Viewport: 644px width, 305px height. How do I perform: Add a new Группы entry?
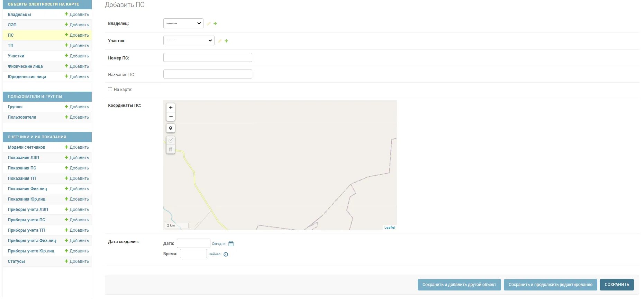click(77, 107)
